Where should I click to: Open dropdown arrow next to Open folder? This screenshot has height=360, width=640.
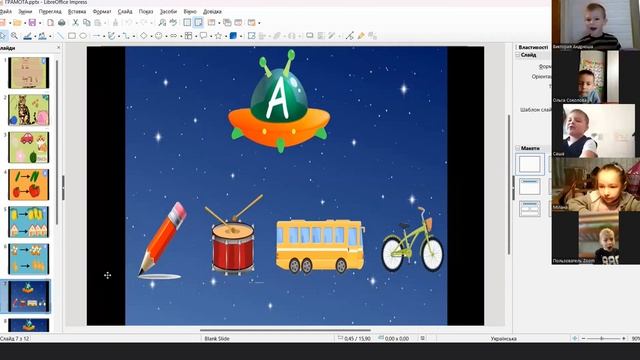(24, 23)
